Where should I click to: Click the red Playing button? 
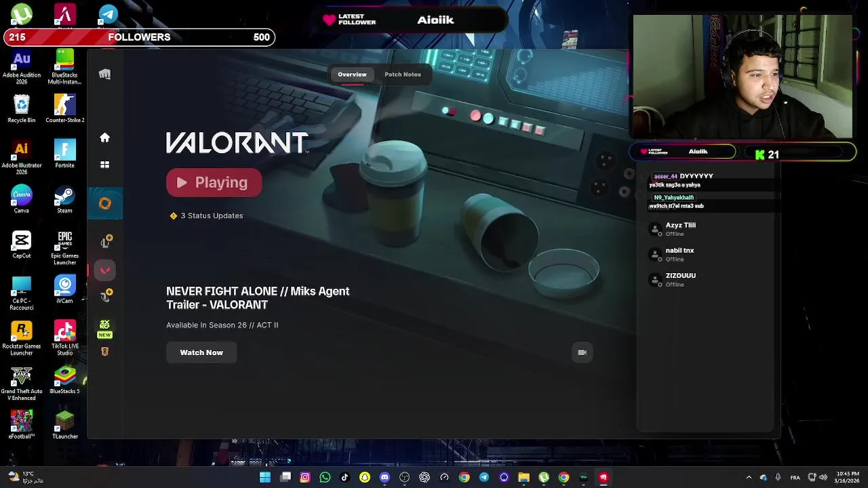(x=214, y=182)
